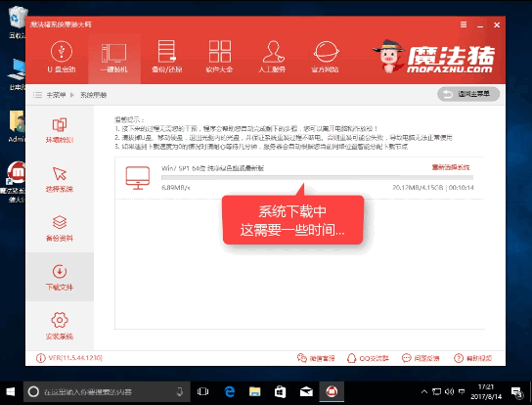
Task: Click the 返回主菜单 button
Action: [x=468, y=94]
